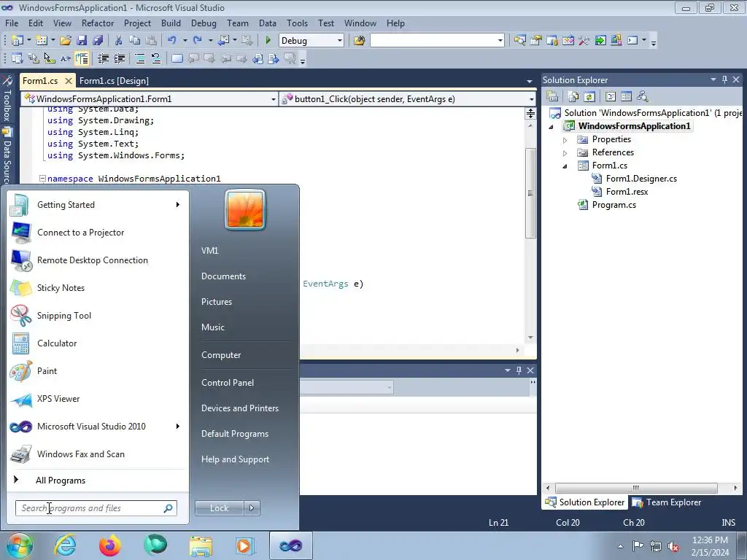Uncomment the selected lines icon
This screenshot has width=747, height=560.
[156, 58]
